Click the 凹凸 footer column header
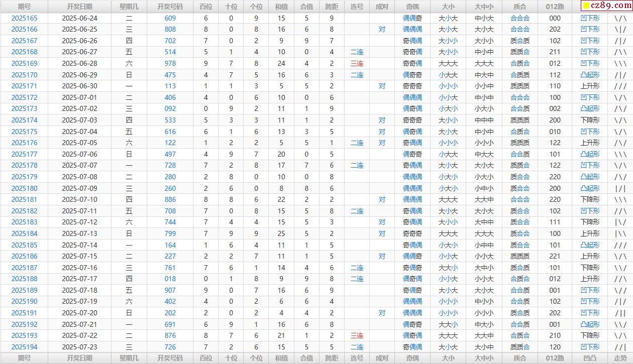The image size is (633, 364). click(x=590, y=358)
